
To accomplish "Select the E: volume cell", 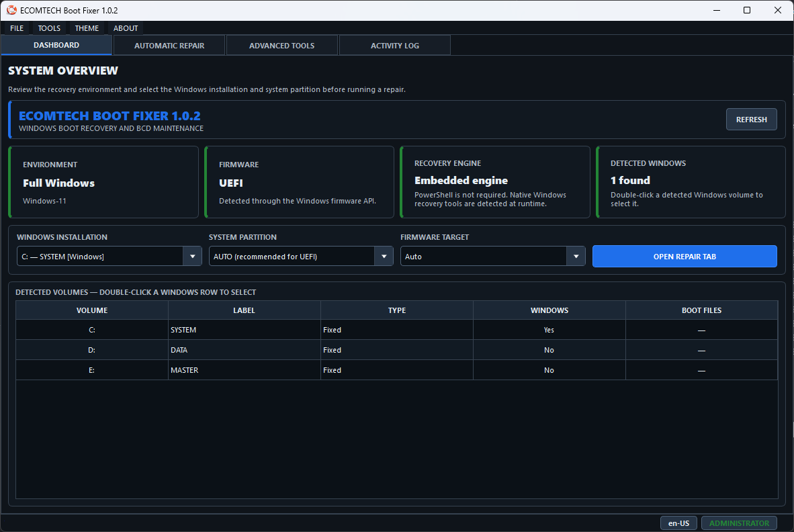I will (x=92, y=371).
